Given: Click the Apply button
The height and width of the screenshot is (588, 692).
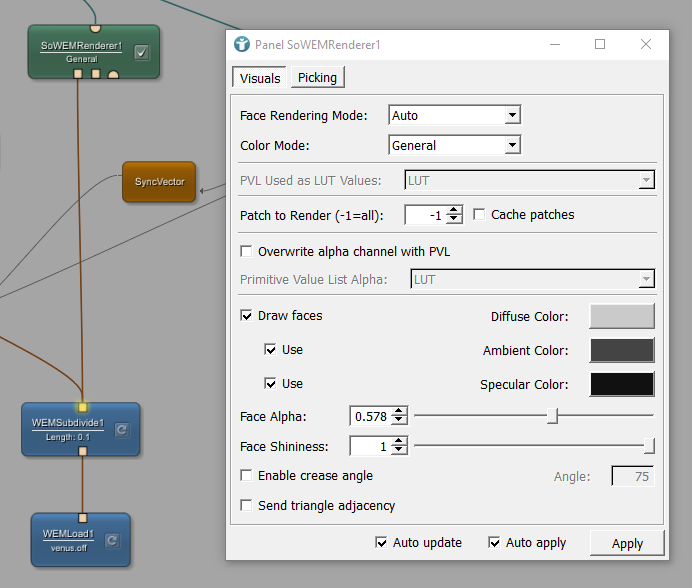Looking at the screenshot, I should 627,543.
